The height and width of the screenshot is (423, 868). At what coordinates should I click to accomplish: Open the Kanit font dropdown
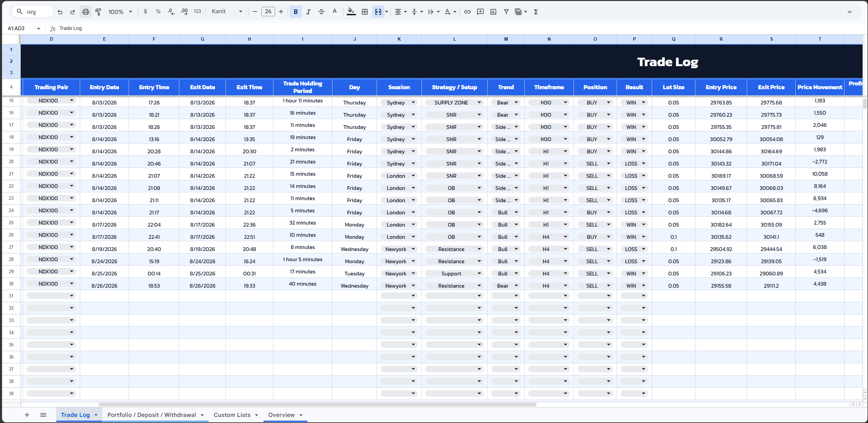(x=227, y=12)
